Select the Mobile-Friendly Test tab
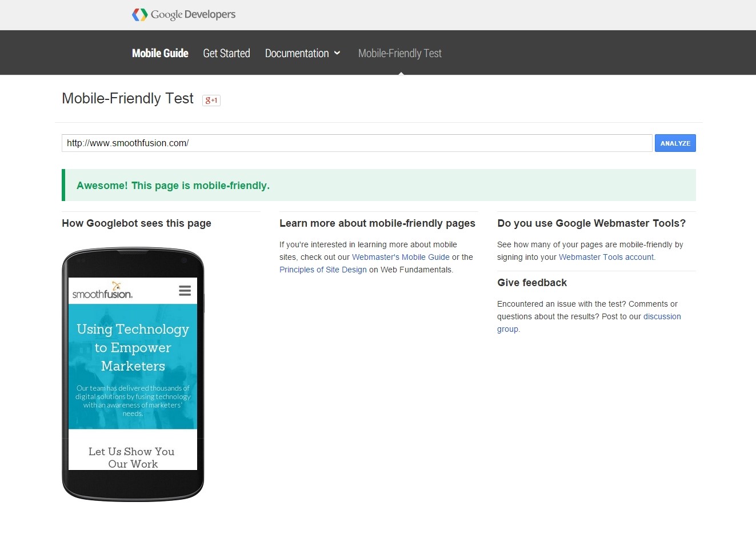Viewport: 756px width, 534px height. [x=400, y=53]
